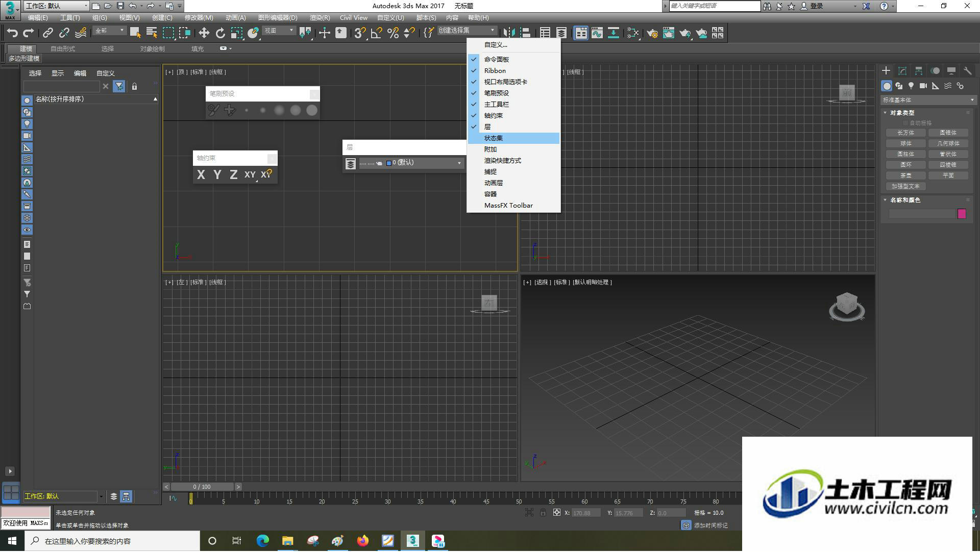The image size is (980, 552).
Task: Choose 自定义... at top of context menu
Action: (514, 45)
